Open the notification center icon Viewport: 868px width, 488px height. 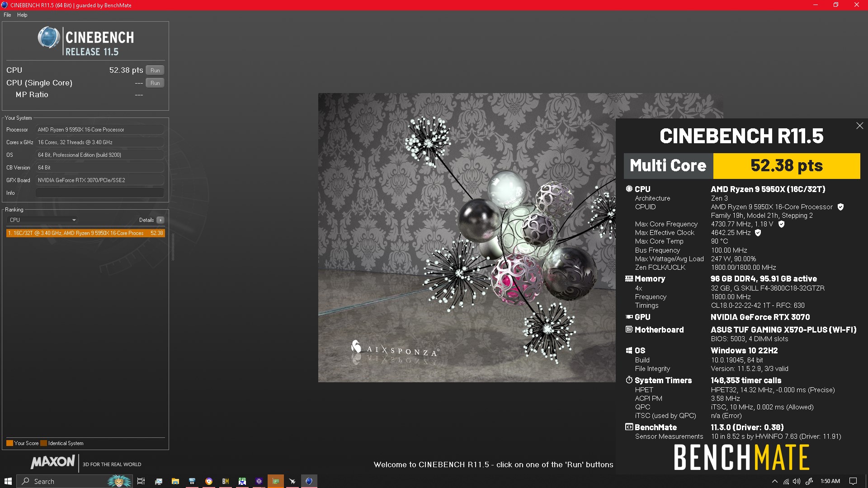(853, 481)
